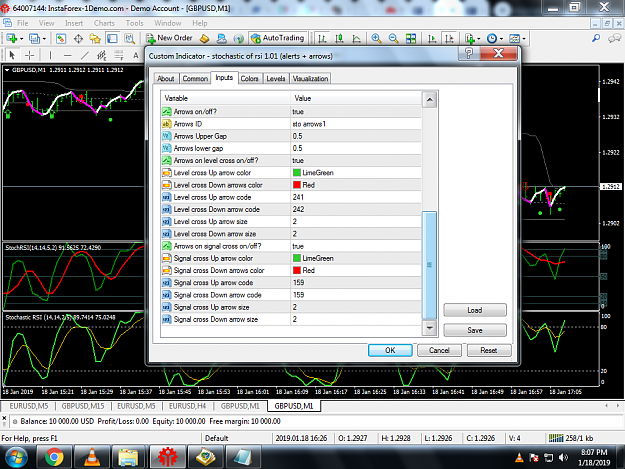Screen dimensions: 625x469
Task: Open the Insert menu
Action: (74, 23)
